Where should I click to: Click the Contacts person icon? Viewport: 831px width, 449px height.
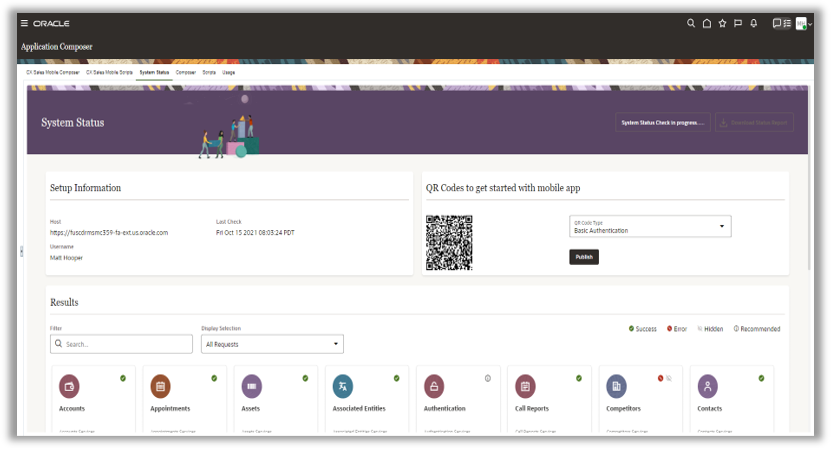[x=708, y=386]
